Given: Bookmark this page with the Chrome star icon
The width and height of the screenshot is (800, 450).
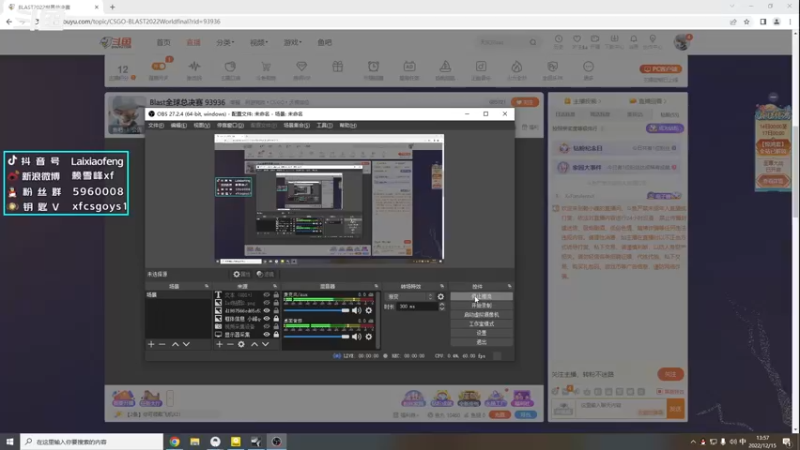Looking at the screenshot, I should pos(747,21).
